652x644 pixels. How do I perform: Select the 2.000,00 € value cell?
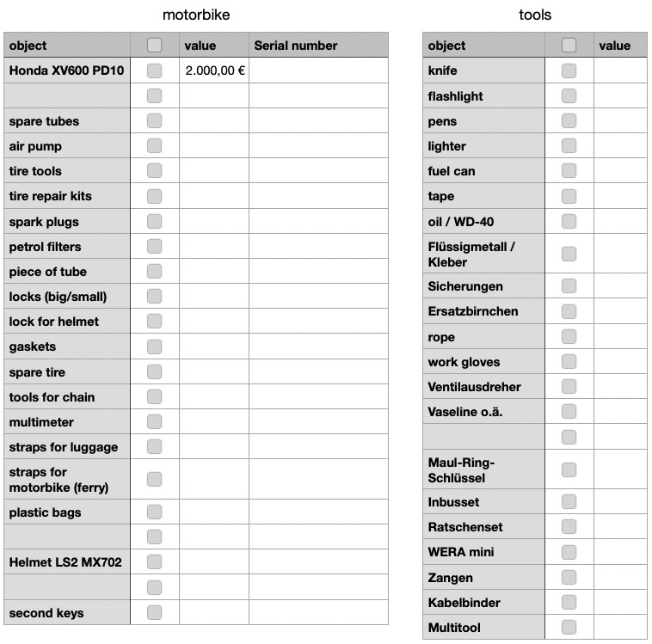click(x=214, y=71)
